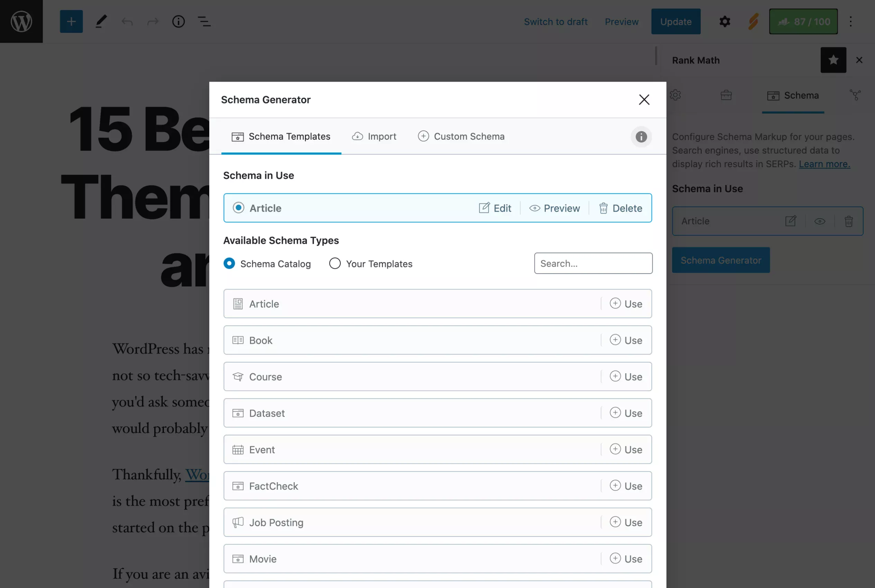The height and width of the screenshot is (588, 875).
Task: Click Use for the Event schema
Action: pyautogui.click(x=626, y=450)
